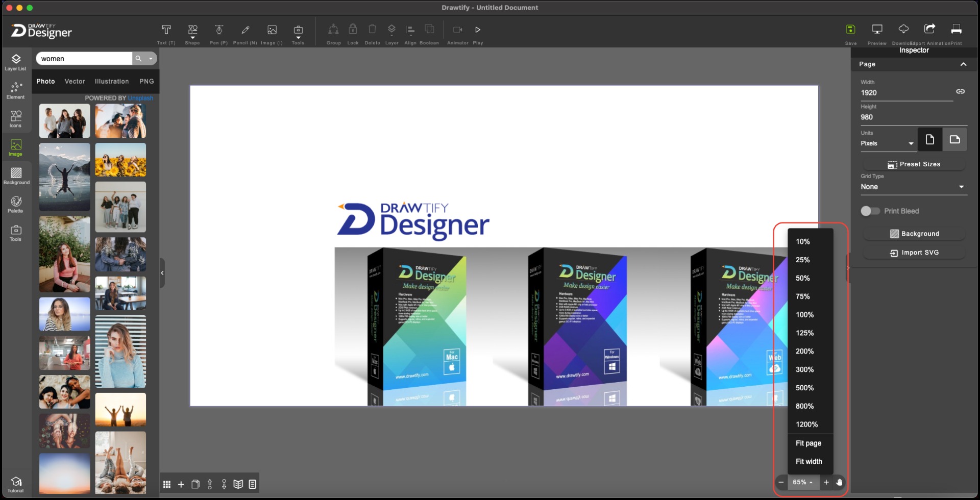Viewport: 980px width, 500px height.
Task: Edit the page Width field
Action: tap(906, 93)
